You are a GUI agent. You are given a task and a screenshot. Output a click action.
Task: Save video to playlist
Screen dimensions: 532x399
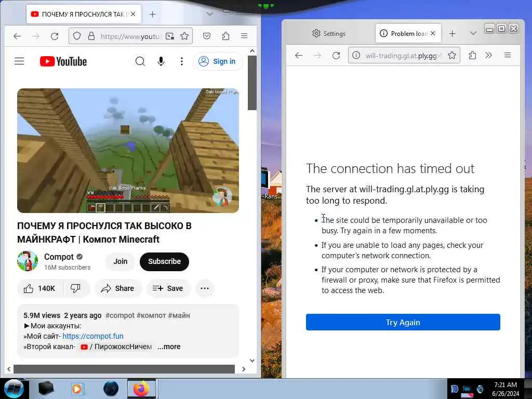tap(168, 288)
